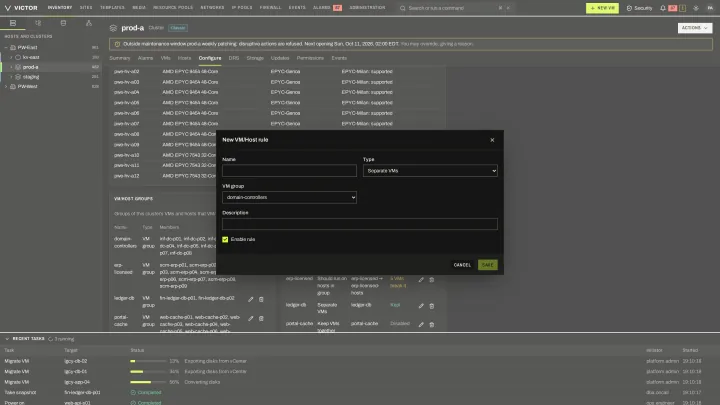This screenshot has height=405, width=720.
Task: Expand the staging tree node
Action: 11,77
